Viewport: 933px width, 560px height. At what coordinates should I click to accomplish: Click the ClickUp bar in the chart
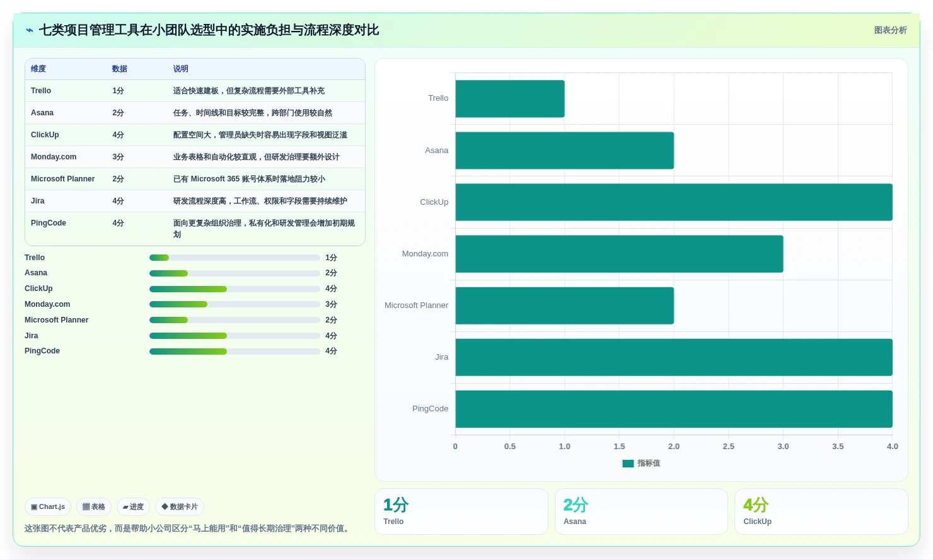674,202
